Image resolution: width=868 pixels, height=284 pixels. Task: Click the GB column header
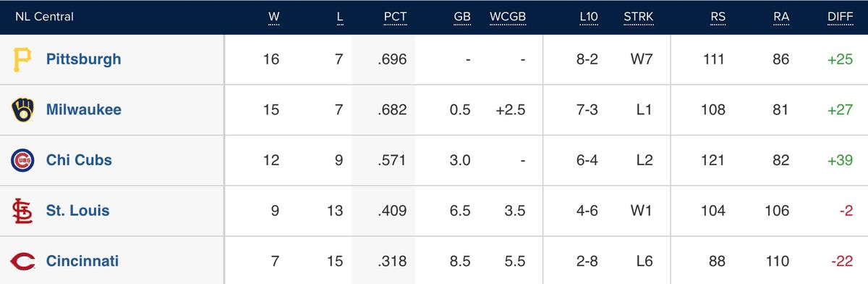[x=462, y=17]
